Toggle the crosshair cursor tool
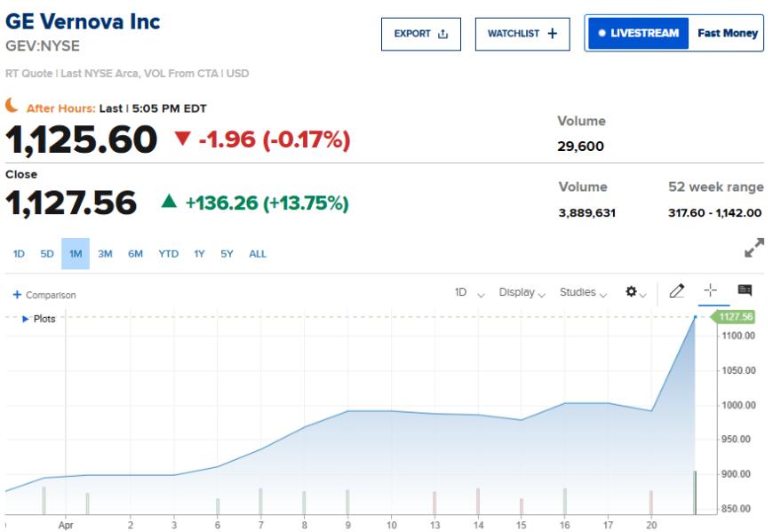 tap(711, 291)
